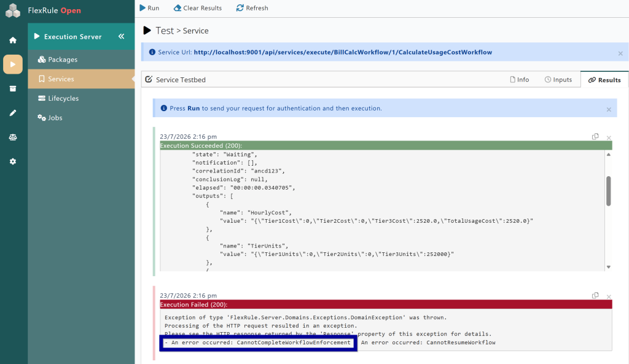
Task: Click the DomainException was thrown line
Action: pyautogui.click(x=306, y=317)
